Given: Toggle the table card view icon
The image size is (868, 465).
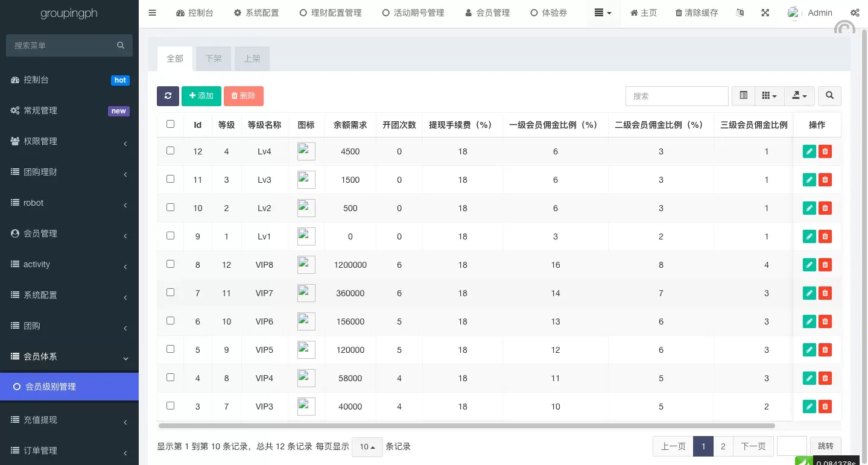Looking at the screenshot, I should pyautogui.click(x=743, y=96).
